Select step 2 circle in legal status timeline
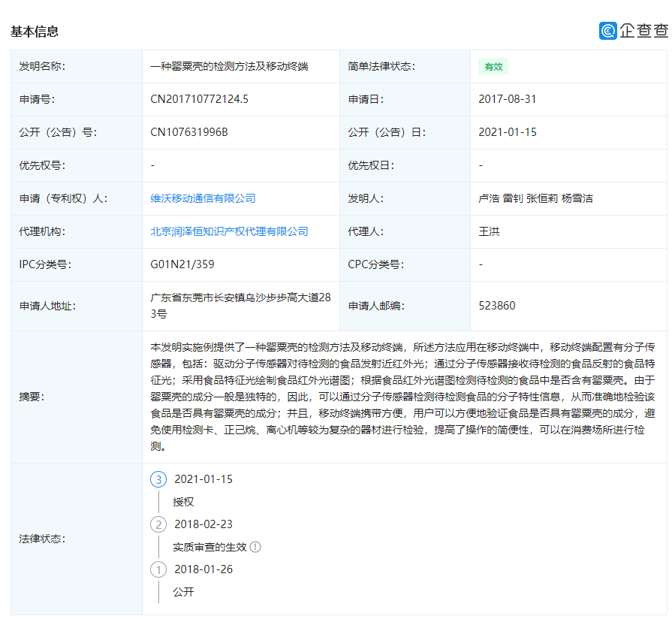Screen dimensions: 672x619 pos(158,524)
